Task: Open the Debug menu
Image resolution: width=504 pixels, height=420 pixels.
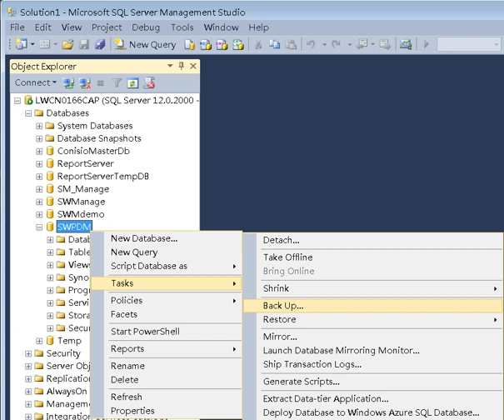Action: coord(146,27)
